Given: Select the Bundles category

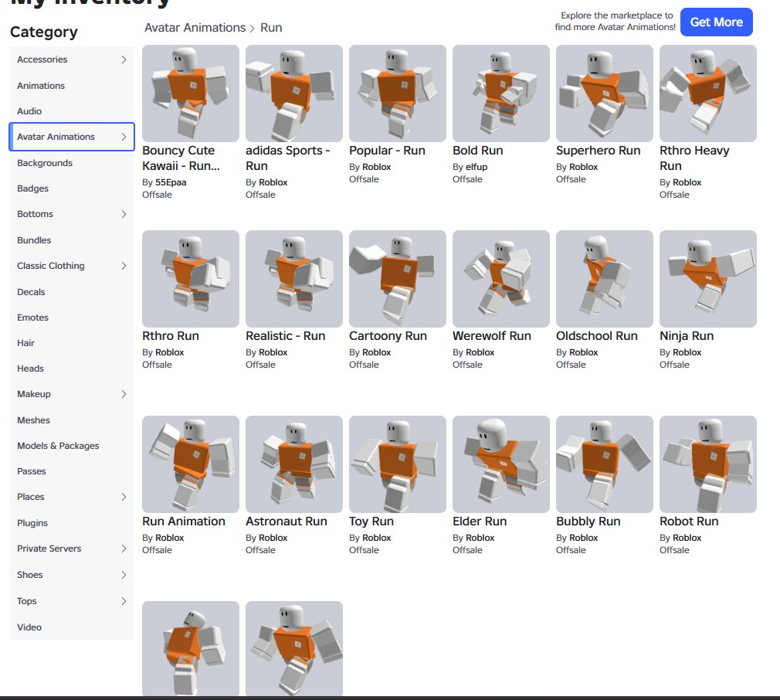Looking at the screenshot, I should [x=72, y=240].
